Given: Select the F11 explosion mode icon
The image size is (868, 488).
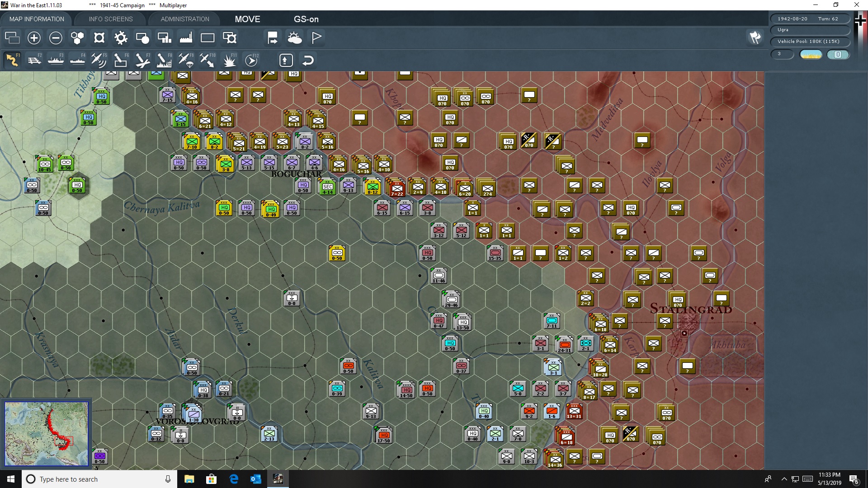Looking at the screenshot, I should tap(229, 60).
